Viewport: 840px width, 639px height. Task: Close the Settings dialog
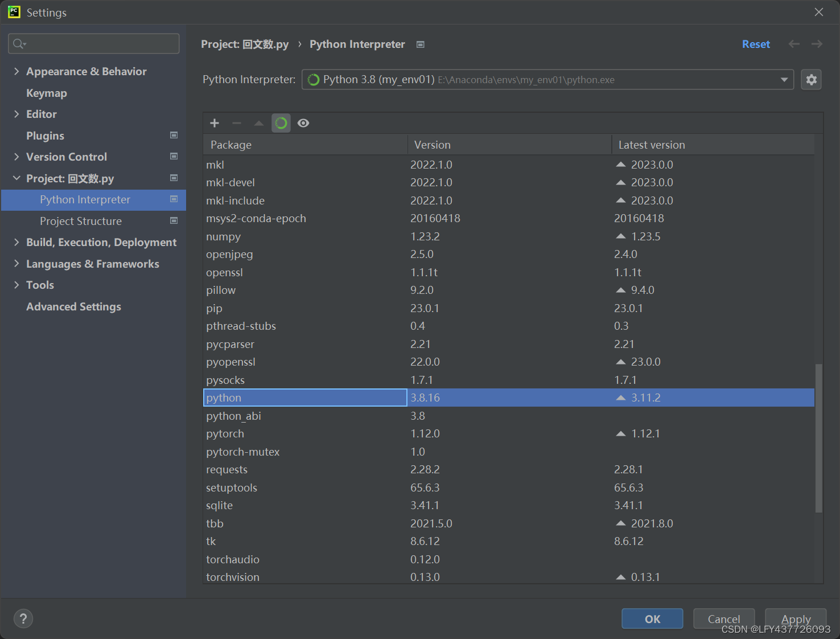tap(819, 12)
